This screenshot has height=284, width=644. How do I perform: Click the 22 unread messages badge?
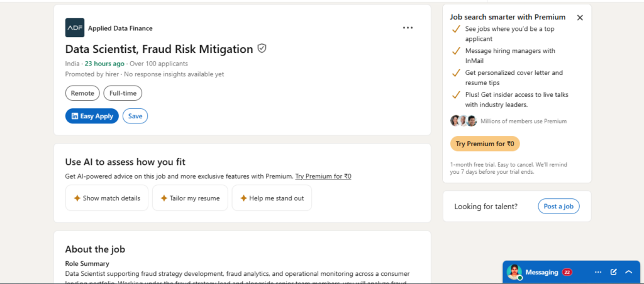point(567,272)
